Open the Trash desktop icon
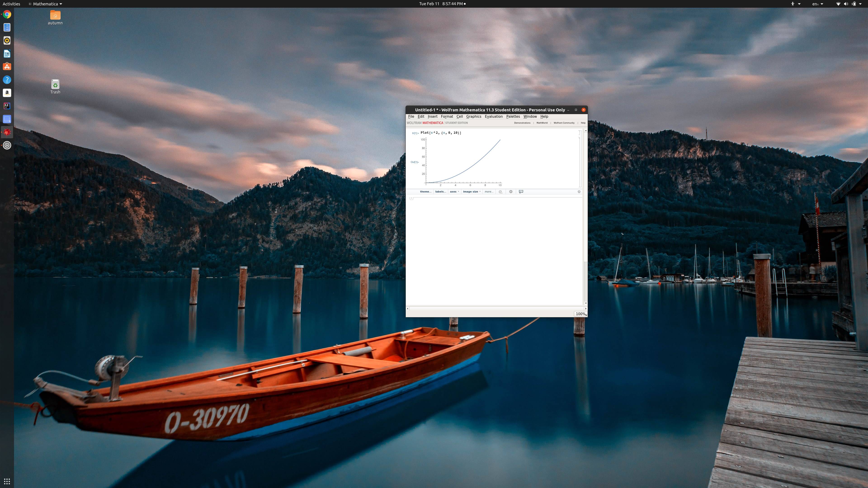868x488 pixels. tap(55, 84)
